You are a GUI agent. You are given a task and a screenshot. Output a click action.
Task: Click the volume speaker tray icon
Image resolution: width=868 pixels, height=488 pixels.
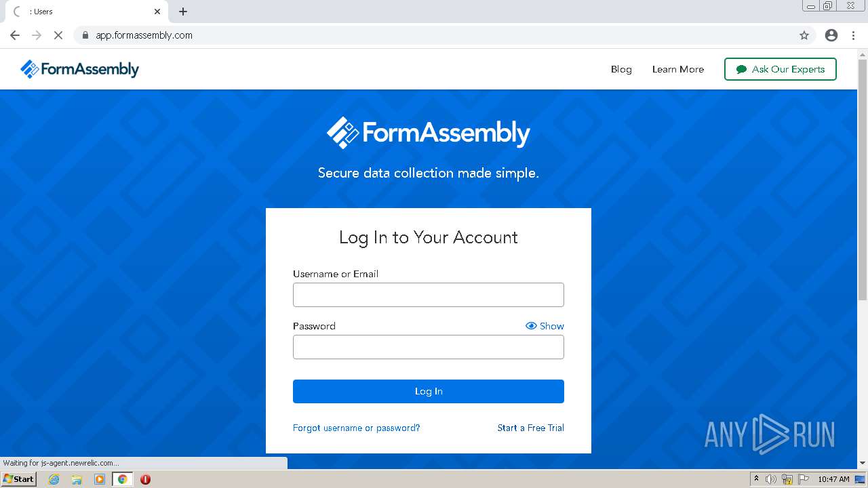tap(771, 479)
